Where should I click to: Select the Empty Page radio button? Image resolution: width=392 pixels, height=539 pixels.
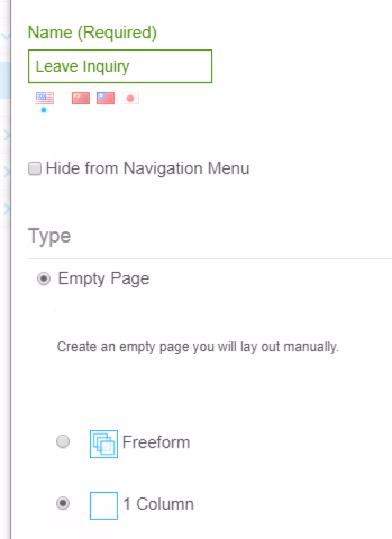(x=43, y=279)
